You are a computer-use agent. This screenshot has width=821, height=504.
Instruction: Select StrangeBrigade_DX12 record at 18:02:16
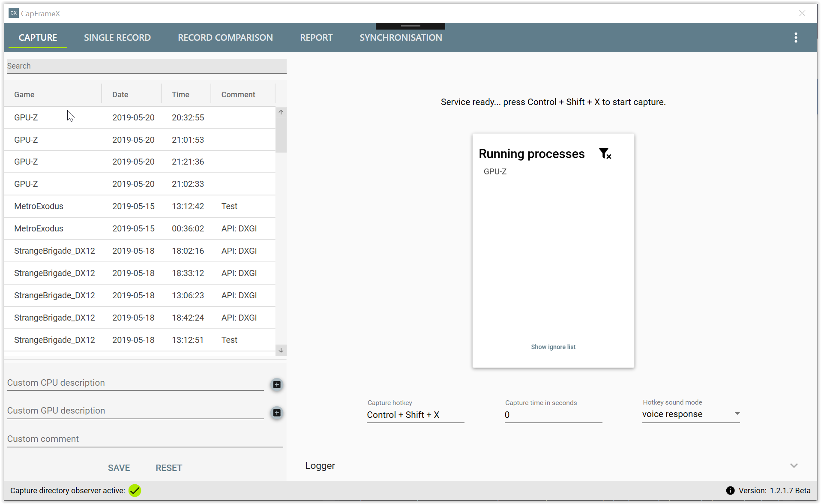(140, 251)
